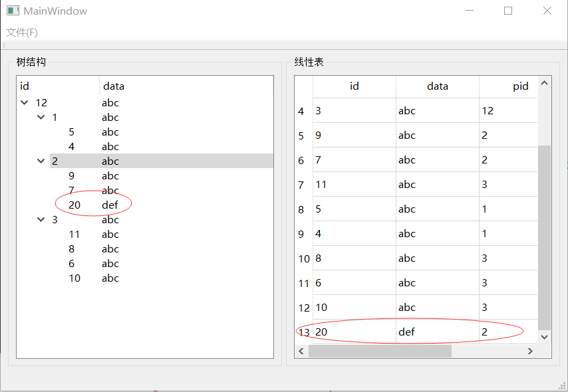The image size is (568, 392).
Task: Click the tree's id column header
Action: pos(58,86)
